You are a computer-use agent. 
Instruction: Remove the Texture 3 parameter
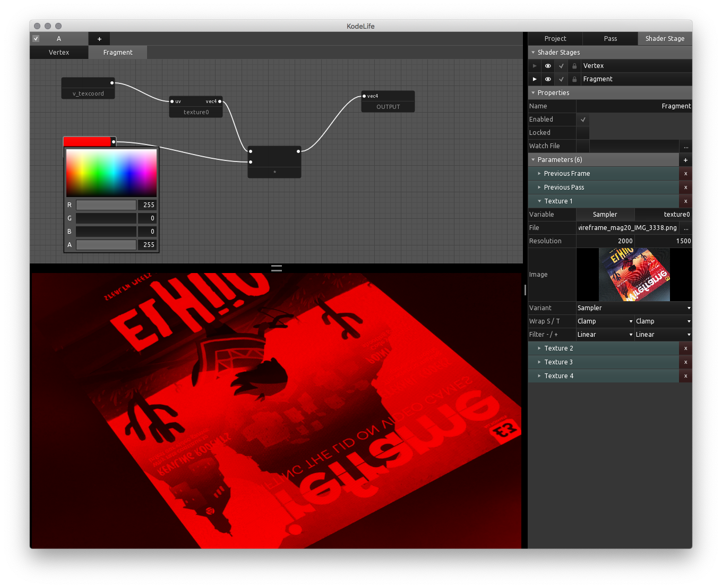click(685, 362)
